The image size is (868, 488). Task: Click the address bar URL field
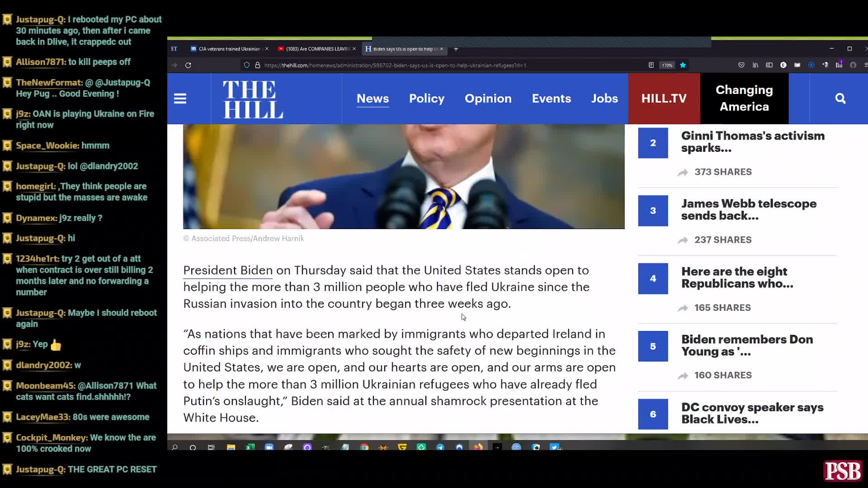tap(407, 65)
